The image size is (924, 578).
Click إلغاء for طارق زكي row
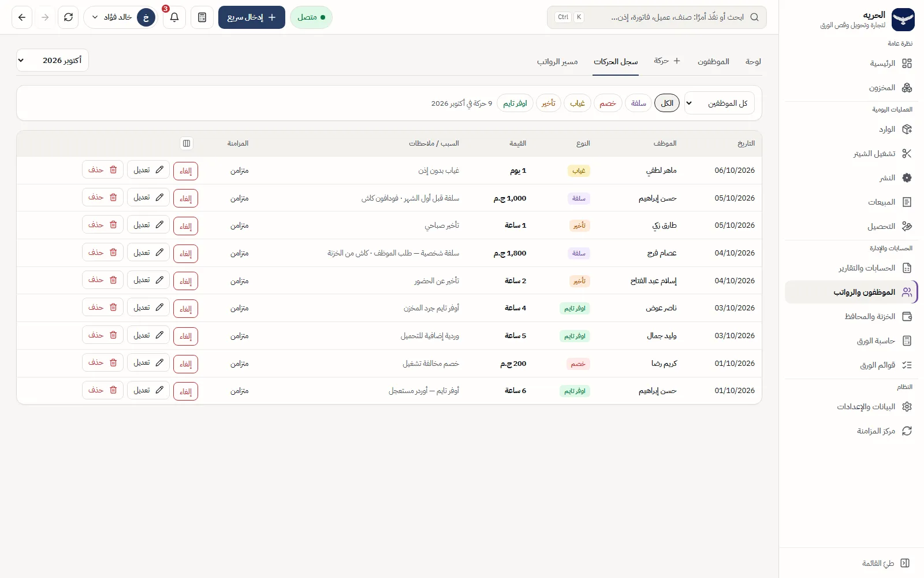tap(185, 226)
